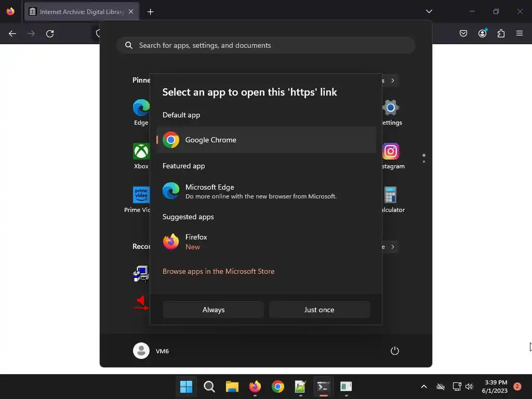Click Start menu search field
This screenshot has width=532, height=399.
pos(265,46)
